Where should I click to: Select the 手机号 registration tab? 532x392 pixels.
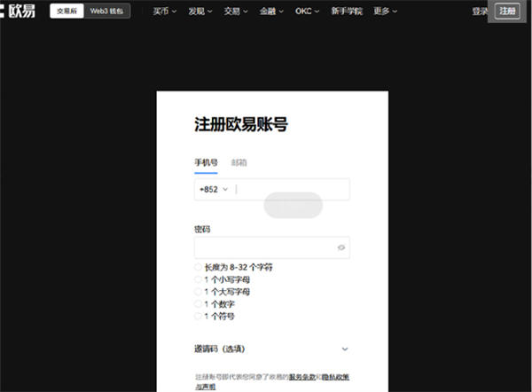click(206, 162)
